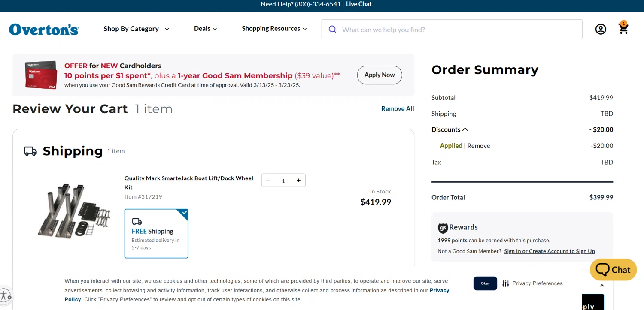The width and height of the screenshot is (644, 310).
Task: Increase item quantity with plus button
Action: tap(298, 181)
